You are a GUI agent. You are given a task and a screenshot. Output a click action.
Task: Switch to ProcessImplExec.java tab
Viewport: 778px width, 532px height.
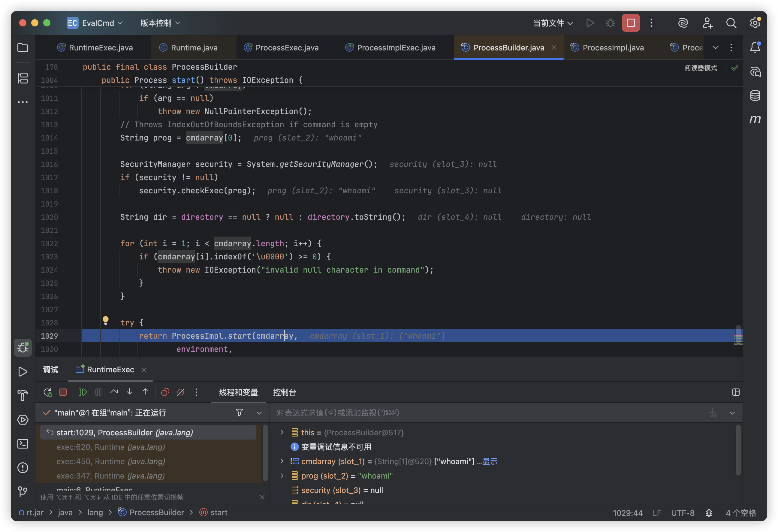point(390,47)
